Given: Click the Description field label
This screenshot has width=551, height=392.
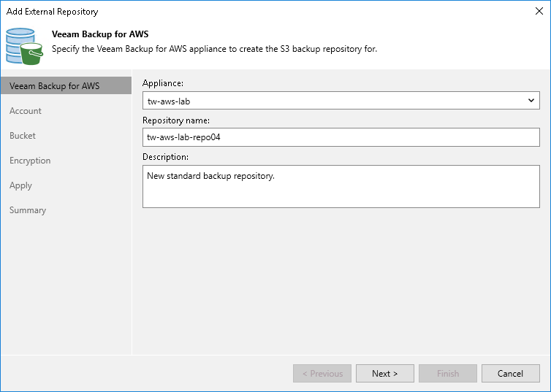Looking at the screenshot, I should coord(165,157).
